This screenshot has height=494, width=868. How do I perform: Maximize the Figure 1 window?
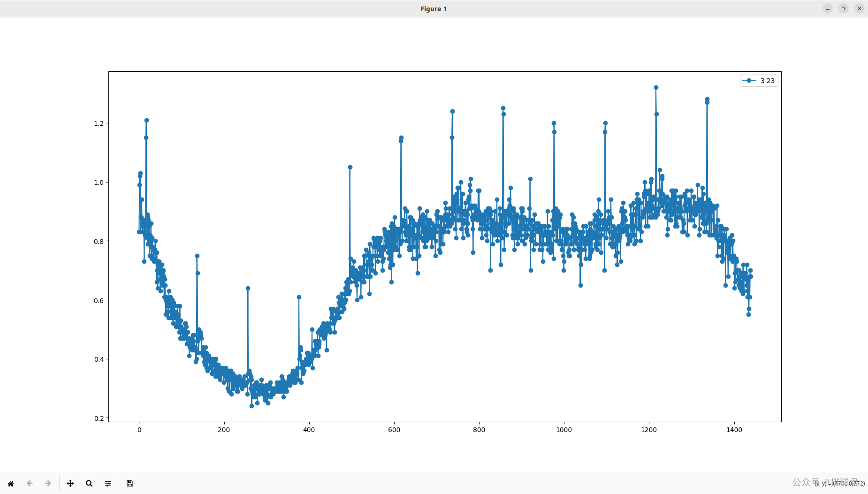[843, 8]
